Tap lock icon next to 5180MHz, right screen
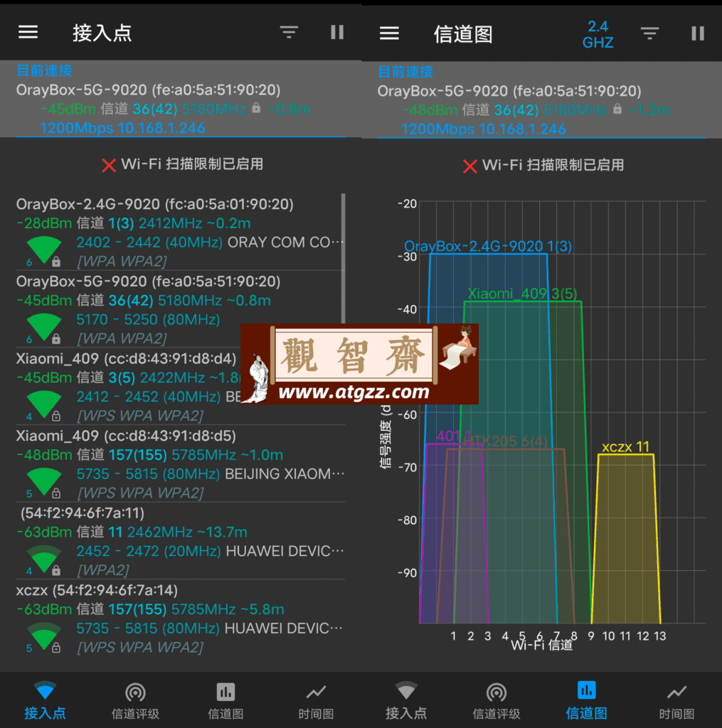Viewport: 722px width, 728px height. point(617,109)
